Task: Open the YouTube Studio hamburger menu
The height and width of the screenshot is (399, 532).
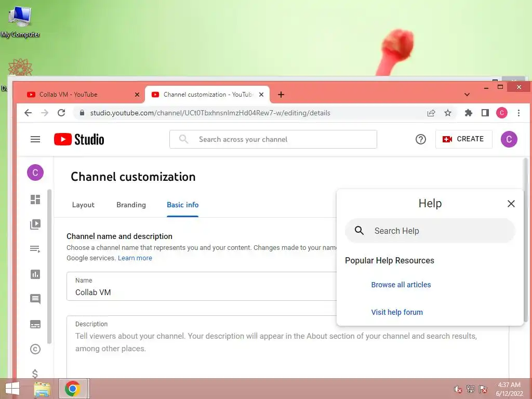Action: (x=35, y=139)
